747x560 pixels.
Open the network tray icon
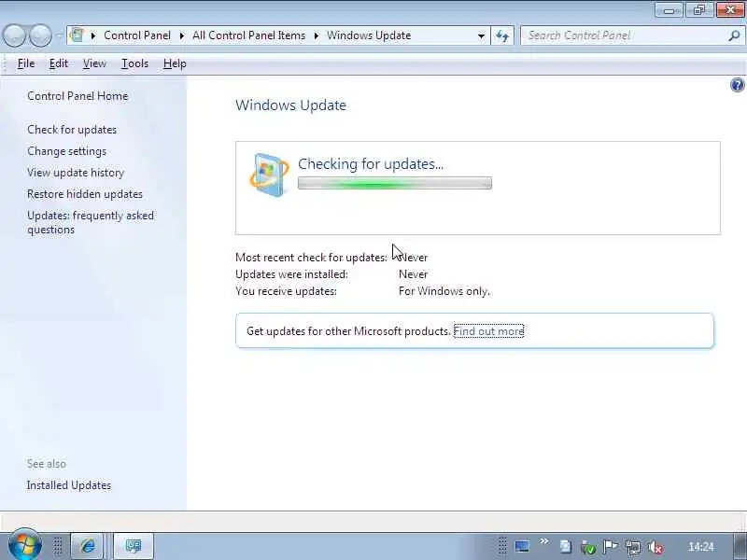click(x=633, y=547)
